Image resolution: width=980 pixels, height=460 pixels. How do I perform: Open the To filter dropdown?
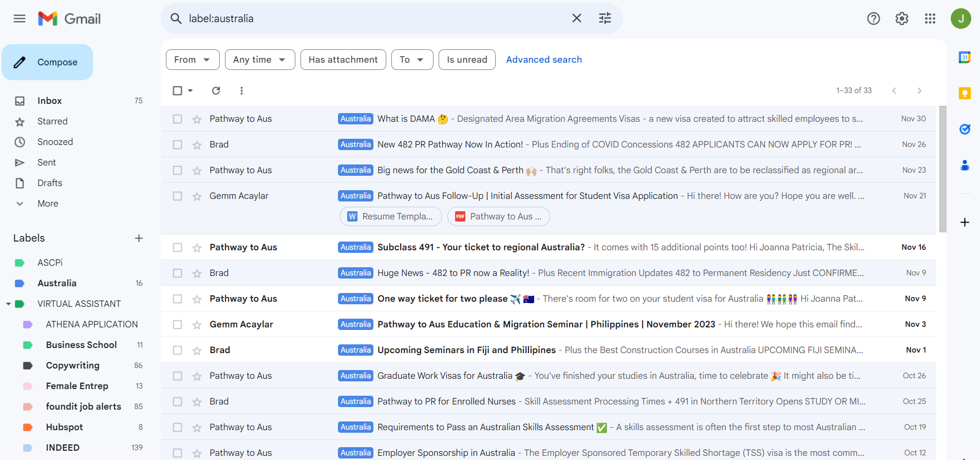click(412, 60)
